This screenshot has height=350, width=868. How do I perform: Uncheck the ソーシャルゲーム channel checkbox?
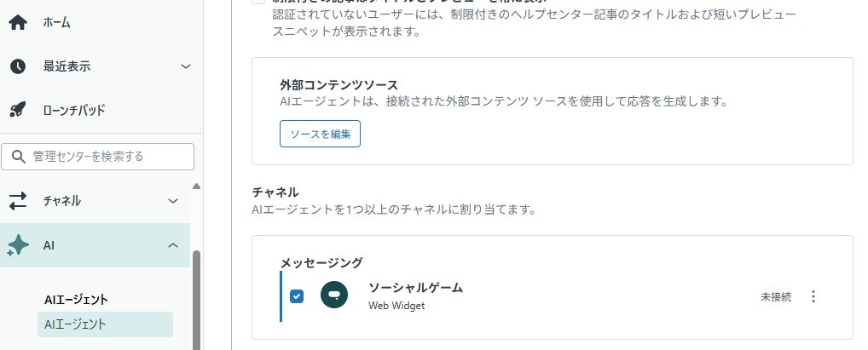pos(297,296)
